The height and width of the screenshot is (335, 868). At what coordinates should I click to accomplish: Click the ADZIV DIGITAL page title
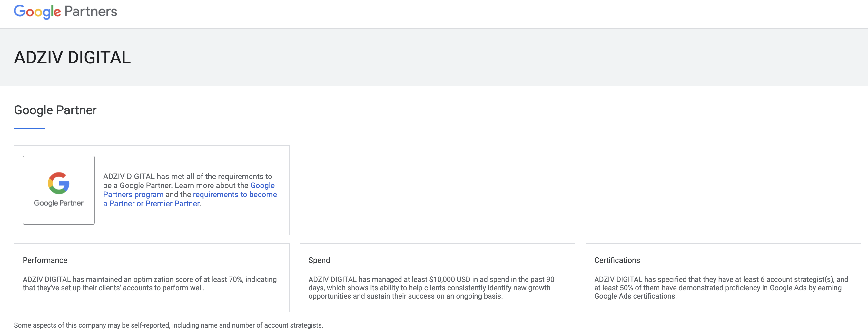[x=72, y=57]
